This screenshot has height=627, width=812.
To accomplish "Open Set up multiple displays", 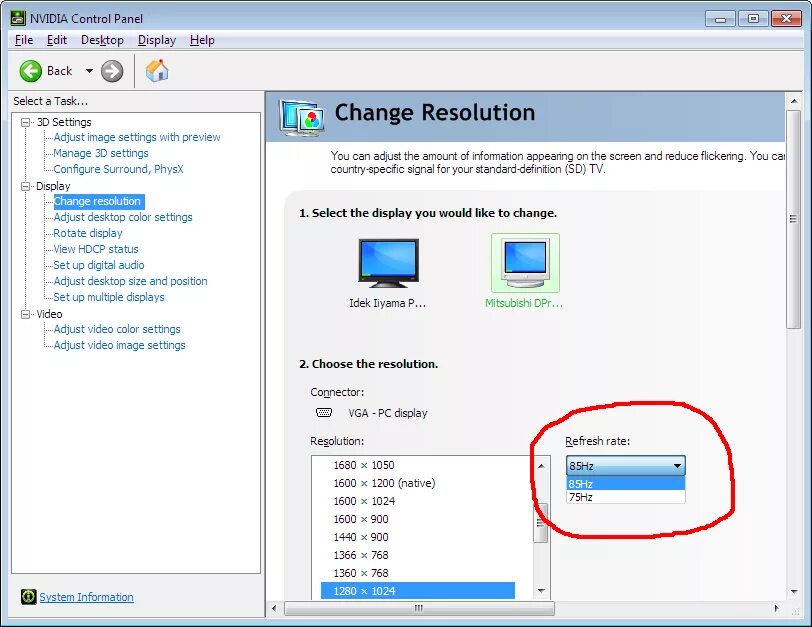I will [x=109, y=297].
